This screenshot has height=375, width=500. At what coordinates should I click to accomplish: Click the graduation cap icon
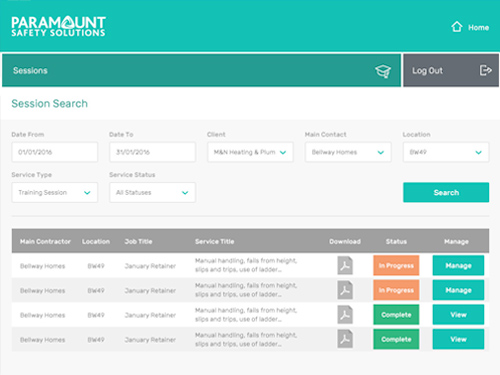pos(383,71)
